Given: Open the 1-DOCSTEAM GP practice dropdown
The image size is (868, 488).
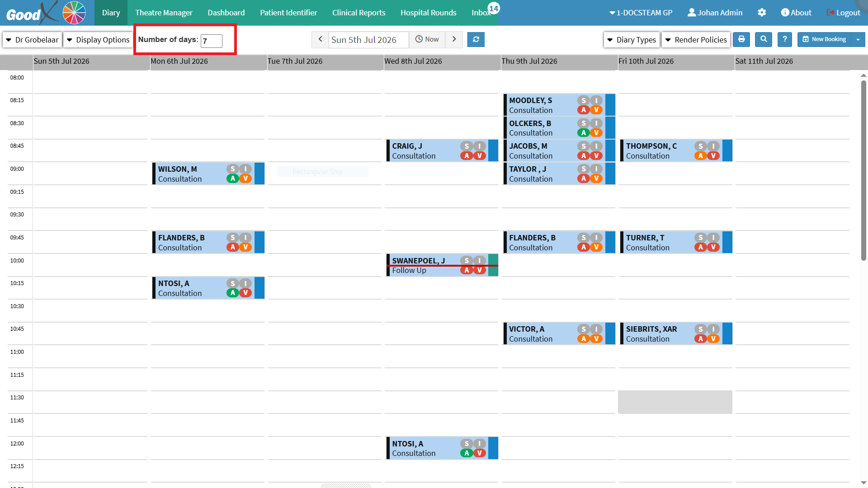Looking at the screenshot, I should [641, 13].
